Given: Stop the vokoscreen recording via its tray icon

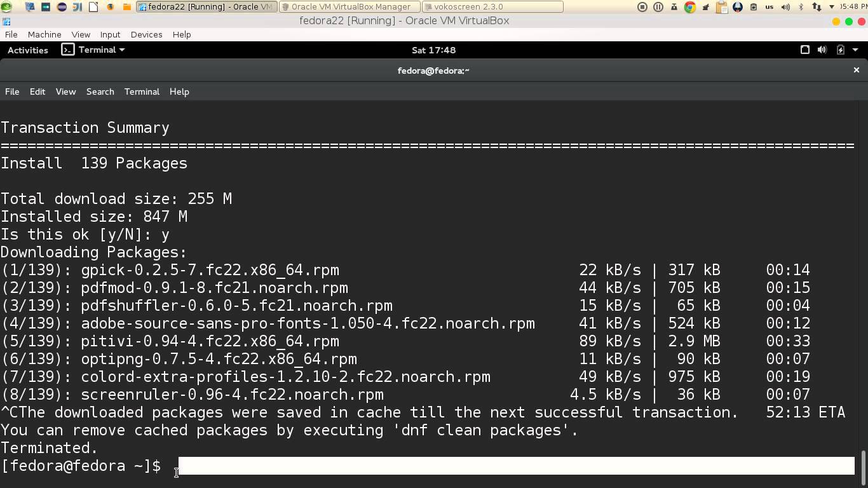Looking at the screenshot, I should [x=642, y=7].
